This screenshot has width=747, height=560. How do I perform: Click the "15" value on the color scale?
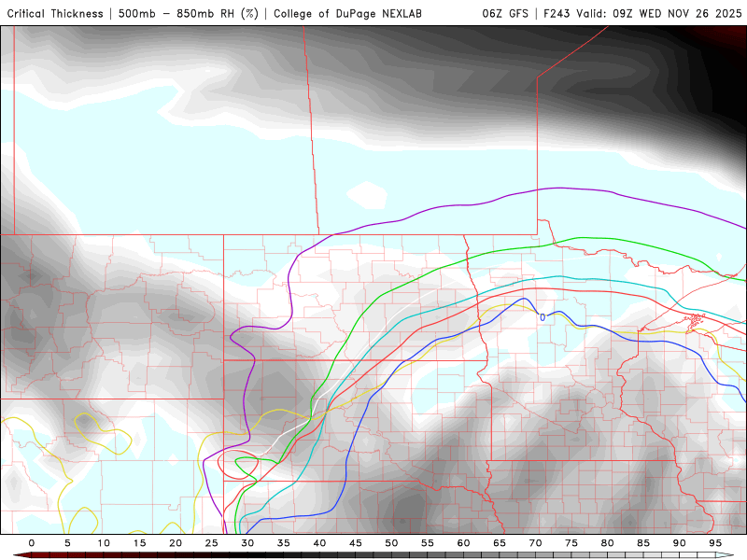(x=139, y=543)
